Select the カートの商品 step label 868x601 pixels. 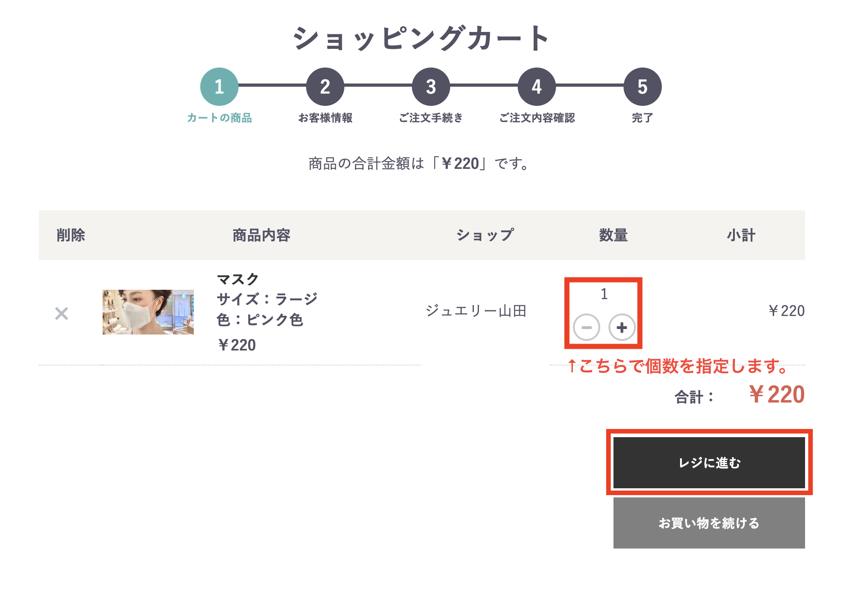tap(219, 118)
